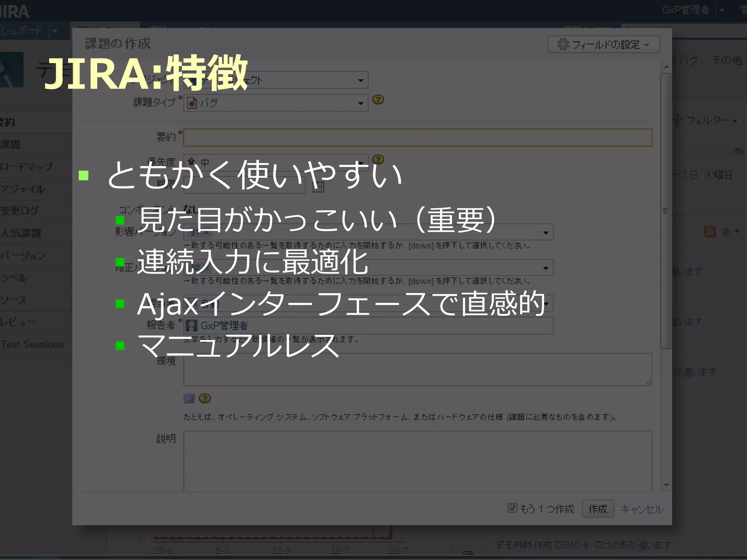Viewport: 747px width, 560px height.
Task: Click the priority arrow icon beside 中
Action: (191, 162)
